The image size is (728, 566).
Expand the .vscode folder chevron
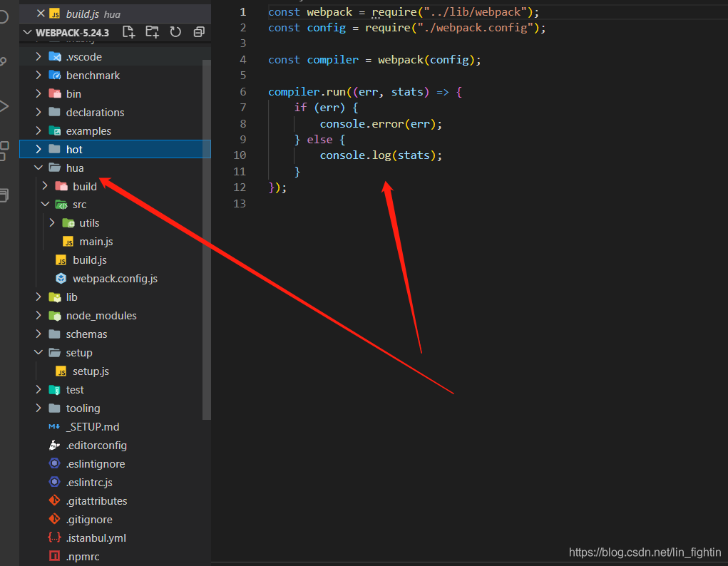[x=39, y=56]
